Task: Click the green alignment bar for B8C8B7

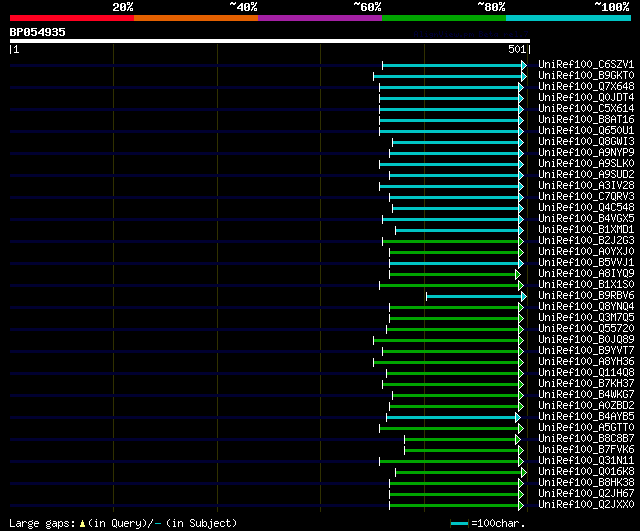Action: (x=462, y=440)
